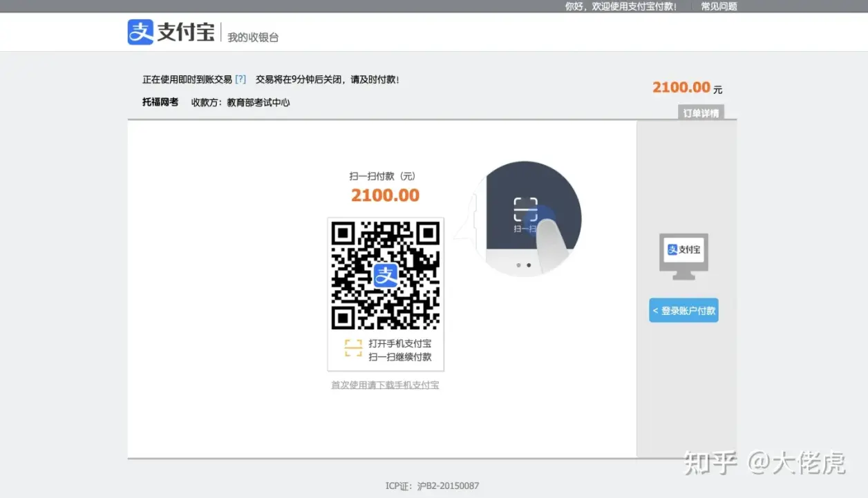This screenshot has width=868, height=498.
Task: Click the 扫一扫付款(元) label
Action: pos(383,176)
